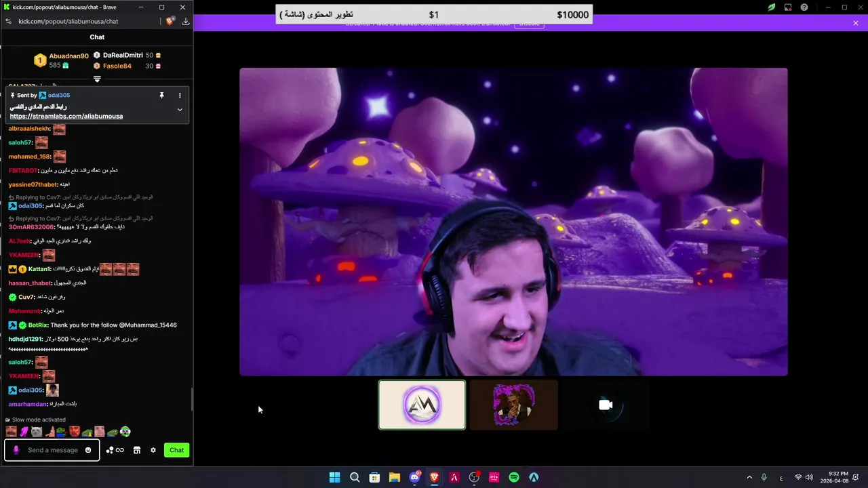Click BotRix username in chat
Image resolution: width=868 pixels, height=488 pixels.
tap(38, 325)
